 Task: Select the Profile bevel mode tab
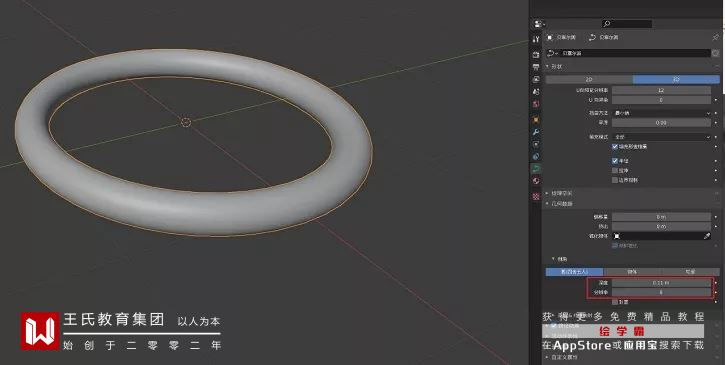pyautogui.click(x=690, y=272)
